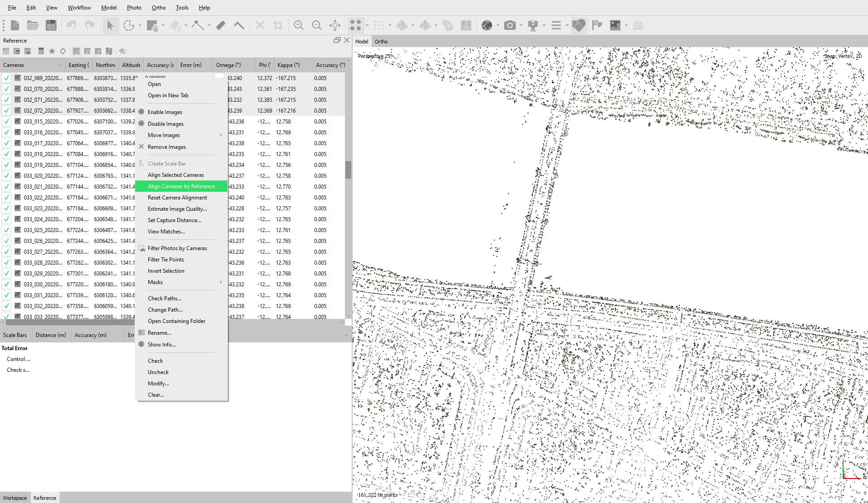Switch to the Ortho view tab
Screen dimensions: 868x503
[381, 42]
